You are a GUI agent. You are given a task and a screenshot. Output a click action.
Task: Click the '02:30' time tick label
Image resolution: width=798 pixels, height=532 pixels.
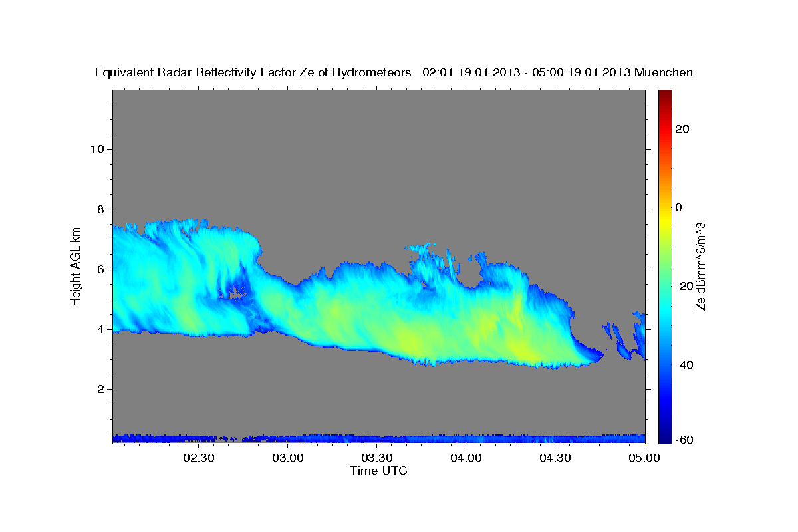tap(199, 458)
